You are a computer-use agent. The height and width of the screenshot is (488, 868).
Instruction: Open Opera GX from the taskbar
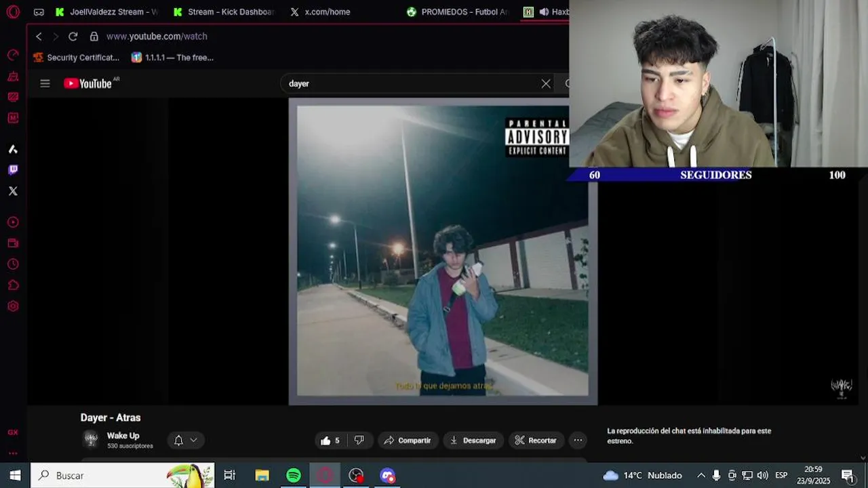pyautogui.click(x=325, y=476)
